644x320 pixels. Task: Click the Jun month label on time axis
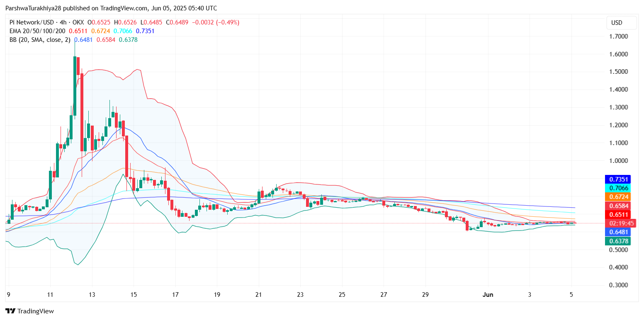click(488, 295)
